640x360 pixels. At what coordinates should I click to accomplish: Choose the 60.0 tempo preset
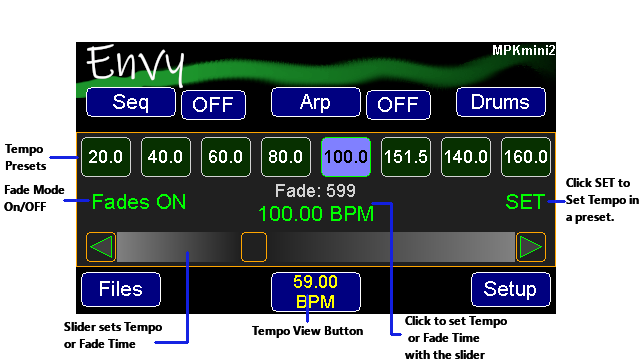226,157
